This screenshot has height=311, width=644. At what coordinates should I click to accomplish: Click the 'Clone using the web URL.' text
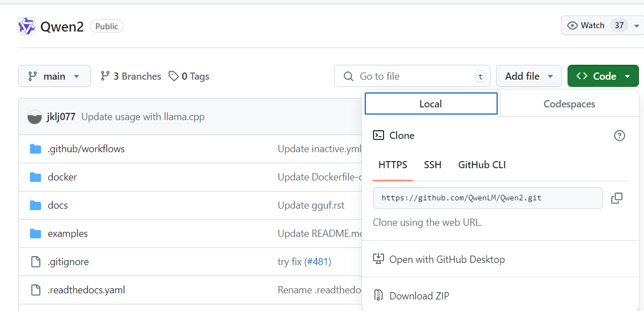pos(427,222)
